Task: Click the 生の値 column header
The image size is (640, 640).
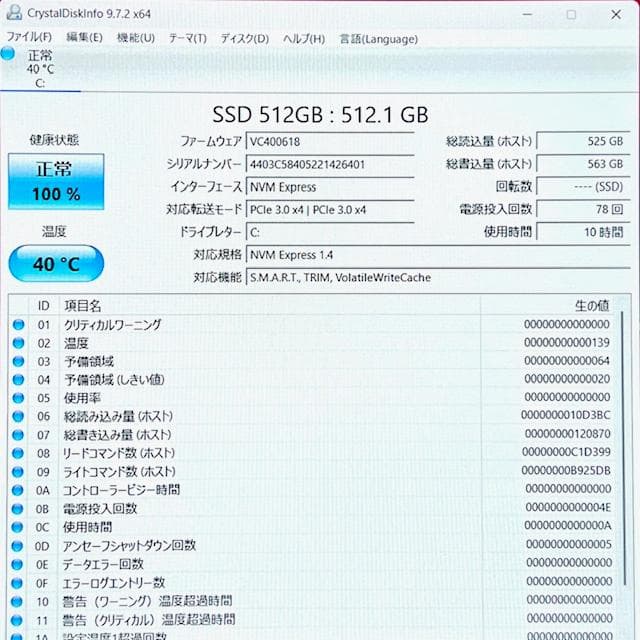Action: [x=592, y=305]
